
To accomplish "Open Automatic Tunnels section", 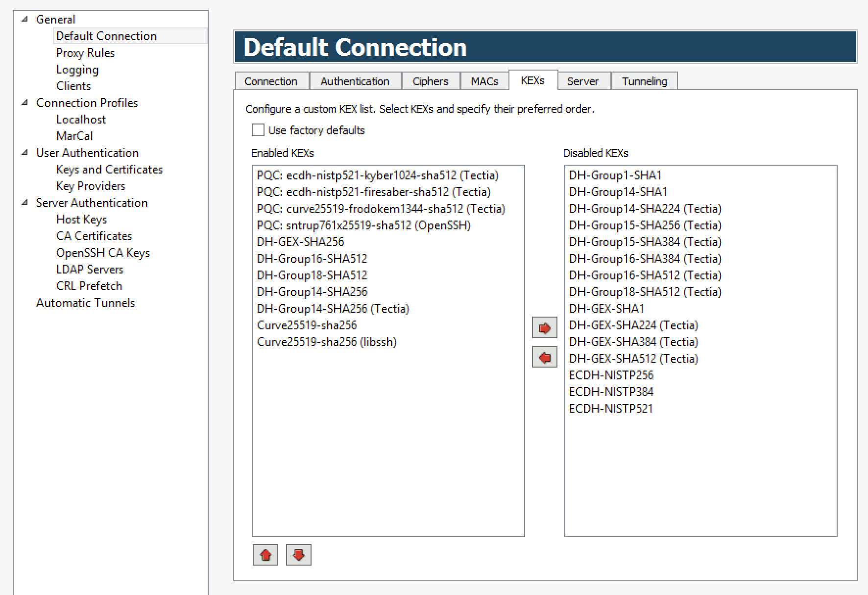I will pos(86,303).
